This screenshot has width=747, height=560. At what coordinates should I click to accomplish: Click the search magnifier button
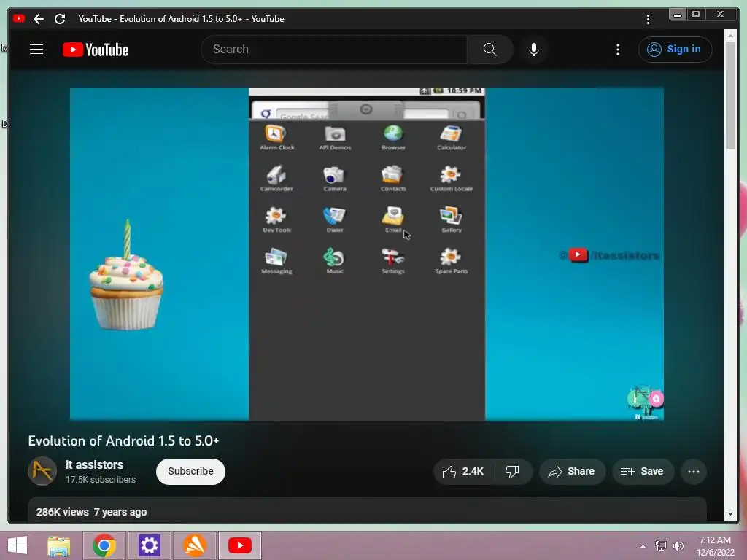[x=489, y=50]
